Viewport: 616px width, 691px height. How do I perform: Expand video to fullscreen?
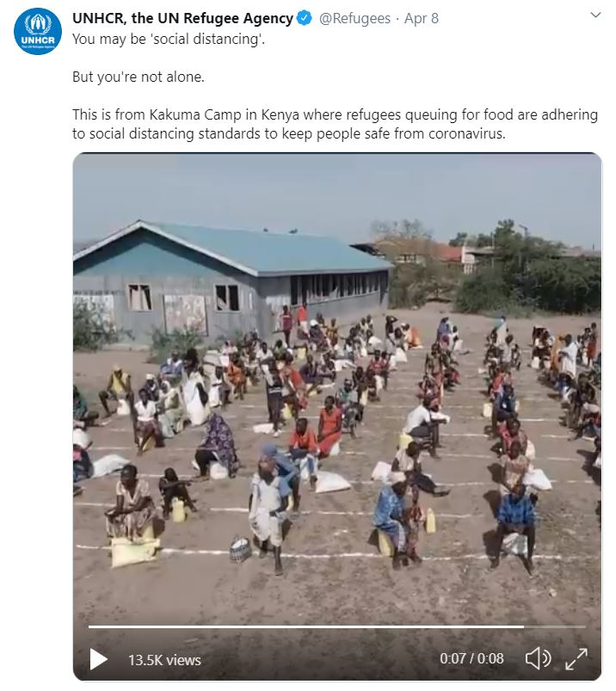pos(576,659)
